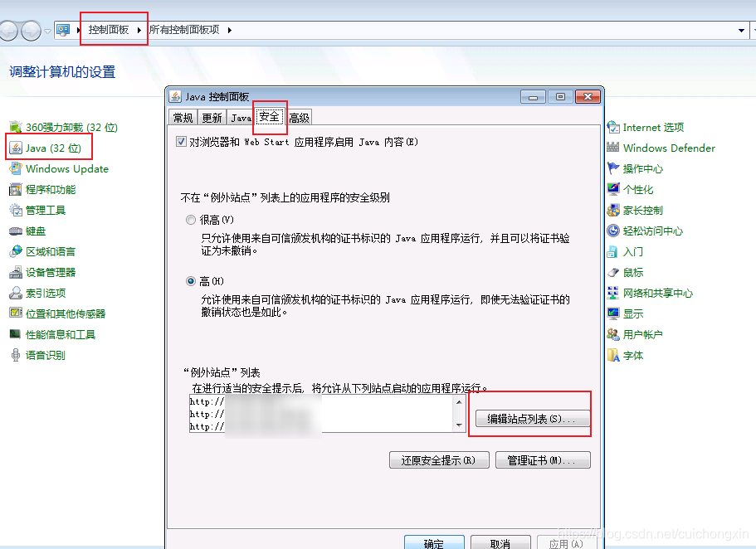This screenshot has width=756, height=549.
Task: Click explorer Back navigation button
Action: click(x=8, y=31)
